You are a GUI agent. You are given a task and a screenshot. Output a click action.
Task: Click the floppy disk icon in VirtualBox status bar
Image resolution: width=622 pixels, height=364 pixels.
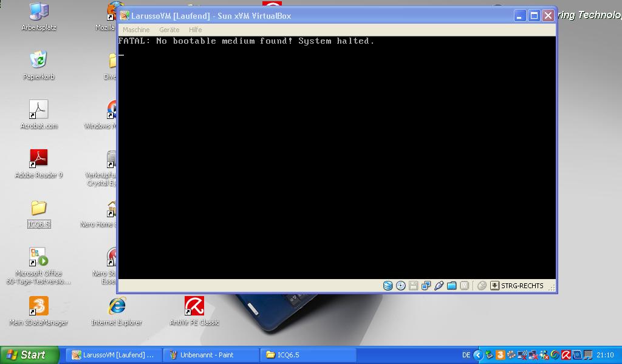tap(413, 286)
